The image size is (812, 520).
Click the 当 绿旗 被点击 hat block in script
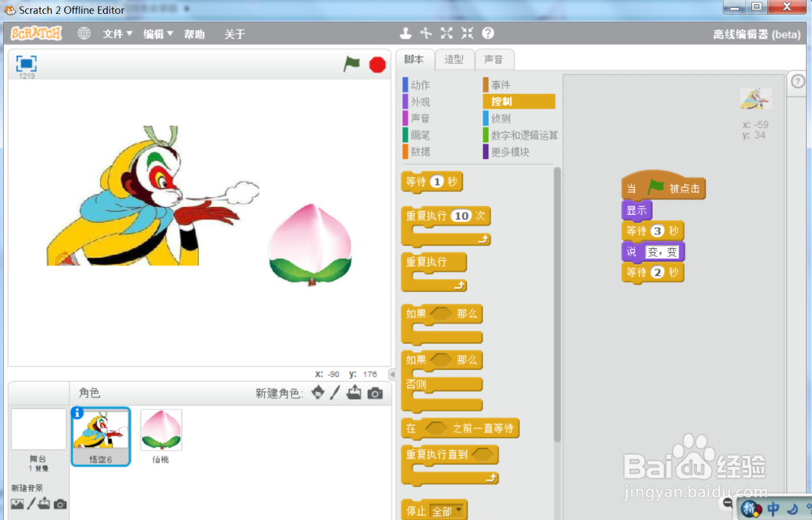663,187
